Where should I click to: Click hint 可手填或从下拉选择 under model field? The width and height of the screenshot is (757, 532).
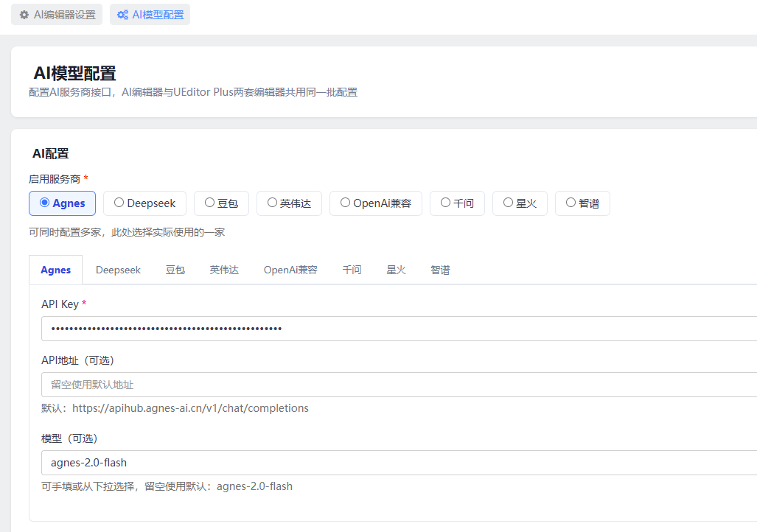[x=167, y=486]
